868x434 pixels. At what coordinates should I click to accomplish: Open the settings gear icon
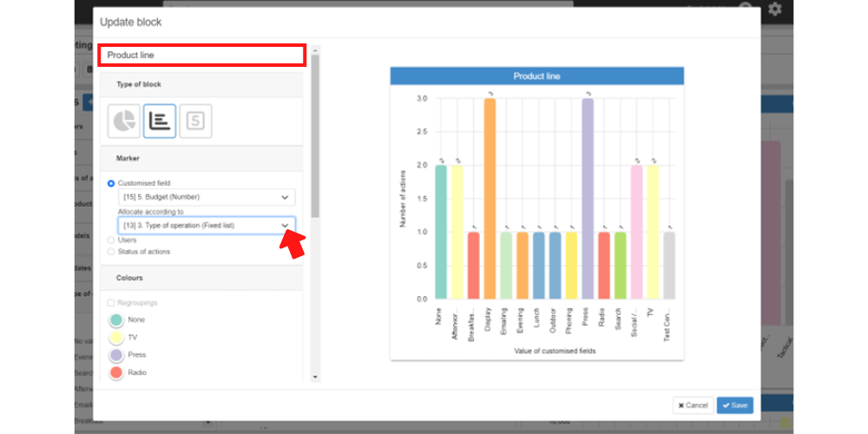pyautogui.click(x=775, y=9)
